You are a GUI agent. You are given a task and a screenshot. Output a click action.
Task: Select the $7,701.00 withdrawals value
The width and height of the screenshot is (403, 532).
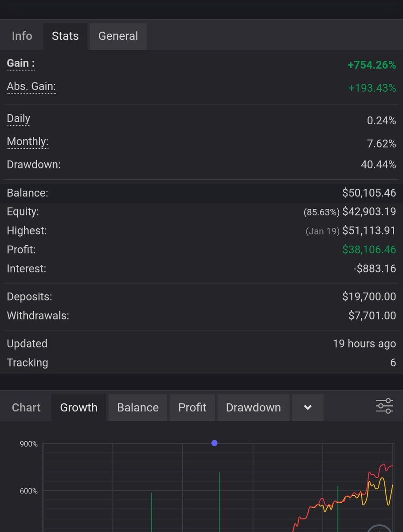(x=372, y=316)
